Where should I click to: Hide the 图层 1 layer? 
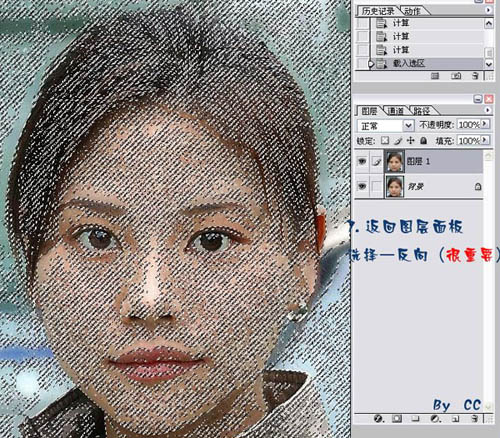pos(362,161)
